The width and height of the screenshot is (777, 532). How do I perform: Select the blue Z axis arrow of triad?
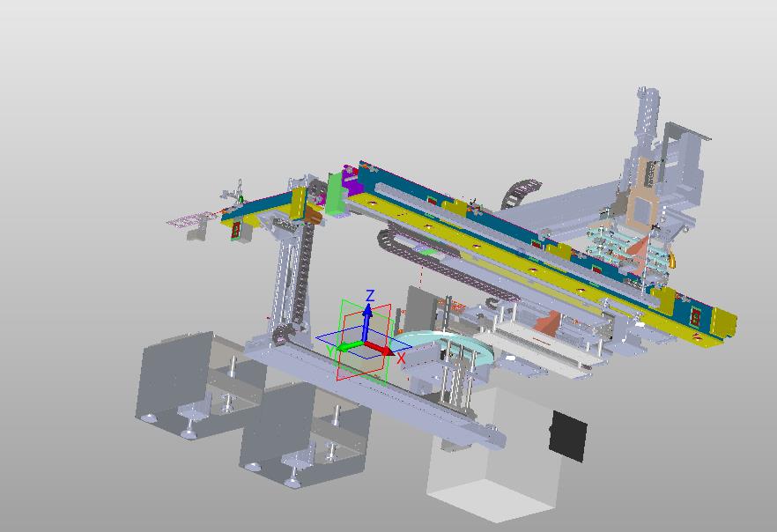click(x=367, y=322)
